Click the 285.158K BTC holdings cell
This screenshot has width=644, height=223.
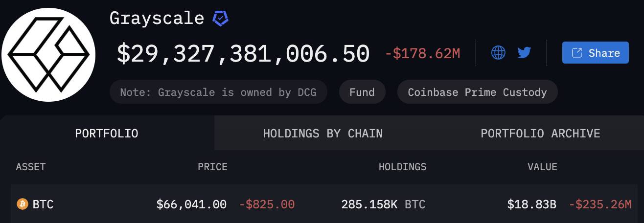[383, 204]
